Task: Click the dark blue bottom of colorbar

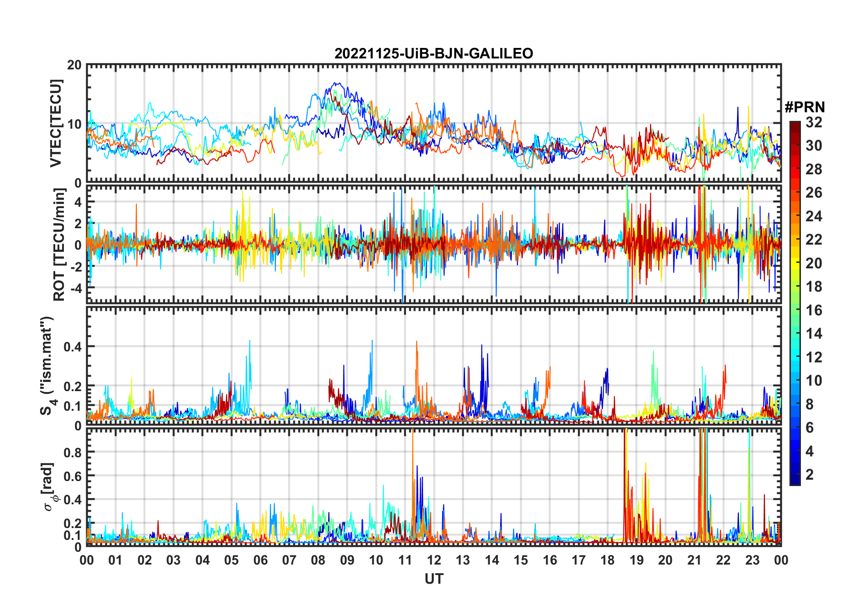Action: click(795, 481)
